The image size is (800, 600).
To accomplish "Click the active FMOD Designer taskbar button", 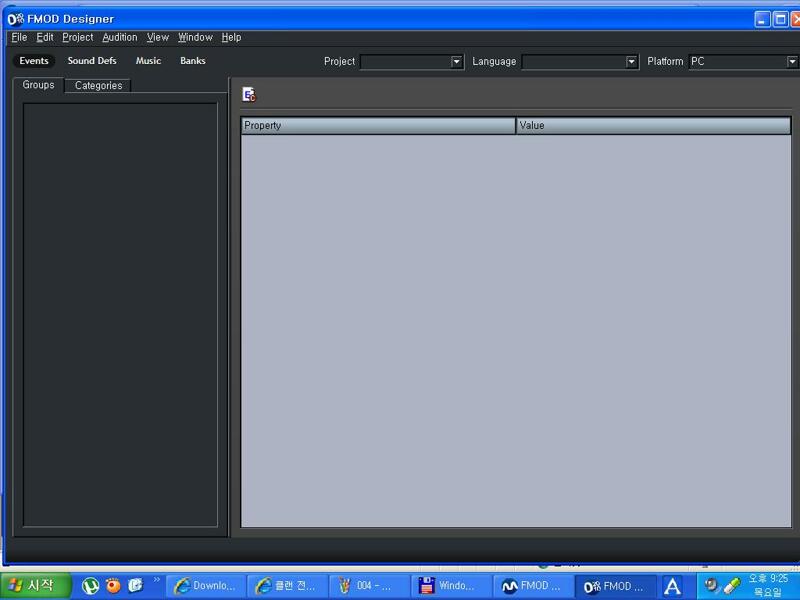I will pyautogui.click(x=615, y=586).
